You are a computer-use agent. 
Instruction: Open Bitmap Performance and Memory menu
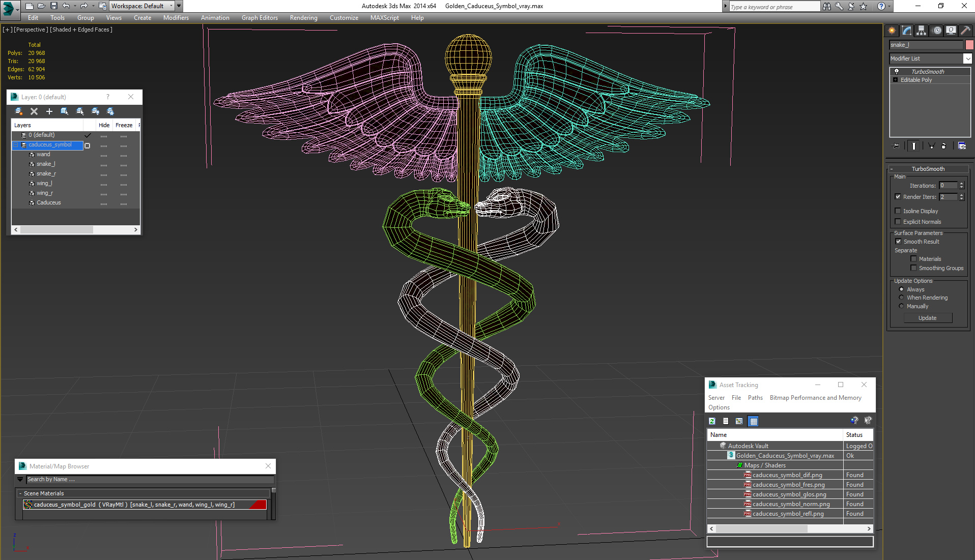pos(815,398)
